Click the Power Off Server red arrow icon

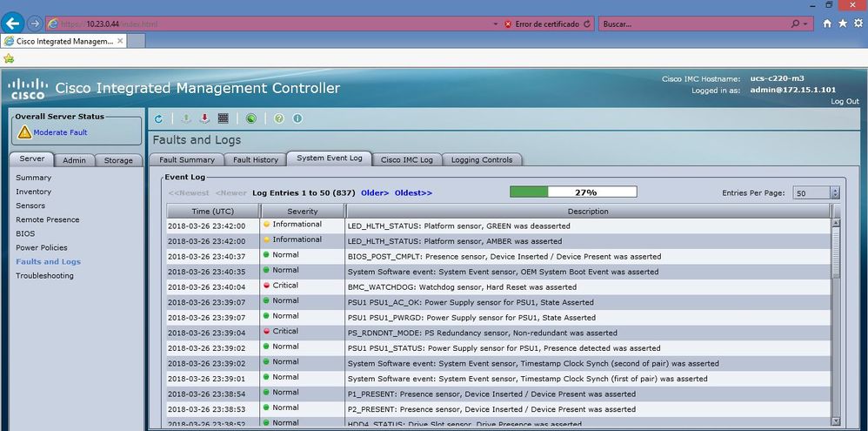pyautogui.click(x=204, y=118)
